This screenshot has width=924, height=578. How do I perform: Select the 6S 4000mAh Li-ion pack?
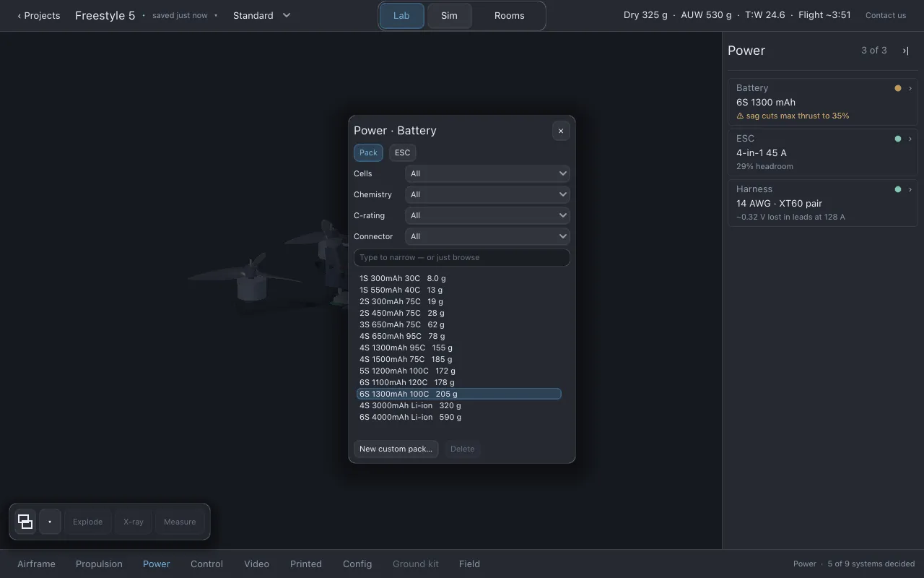point(459,417)
